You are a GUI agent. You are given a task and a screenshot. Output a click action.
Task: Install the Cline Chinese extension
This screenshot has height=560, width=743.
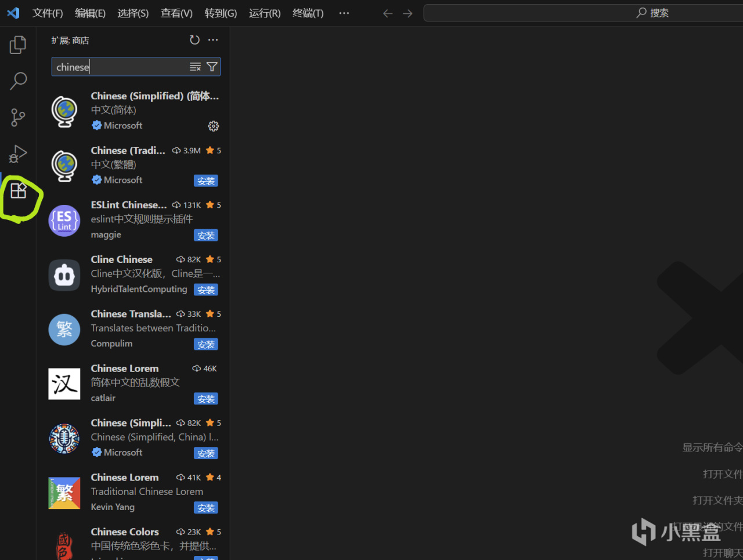206,290
